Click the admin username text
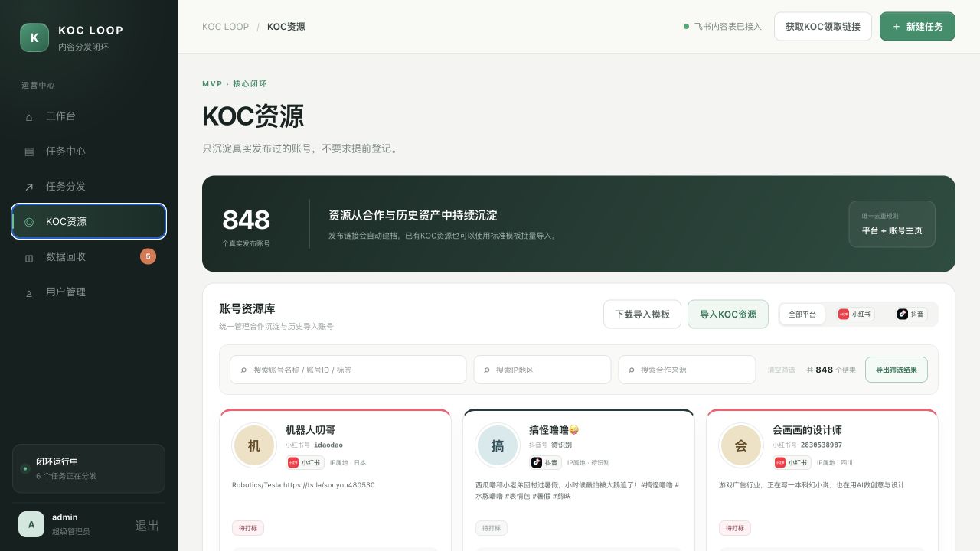The image size is (980, 551). coord(64,517)
